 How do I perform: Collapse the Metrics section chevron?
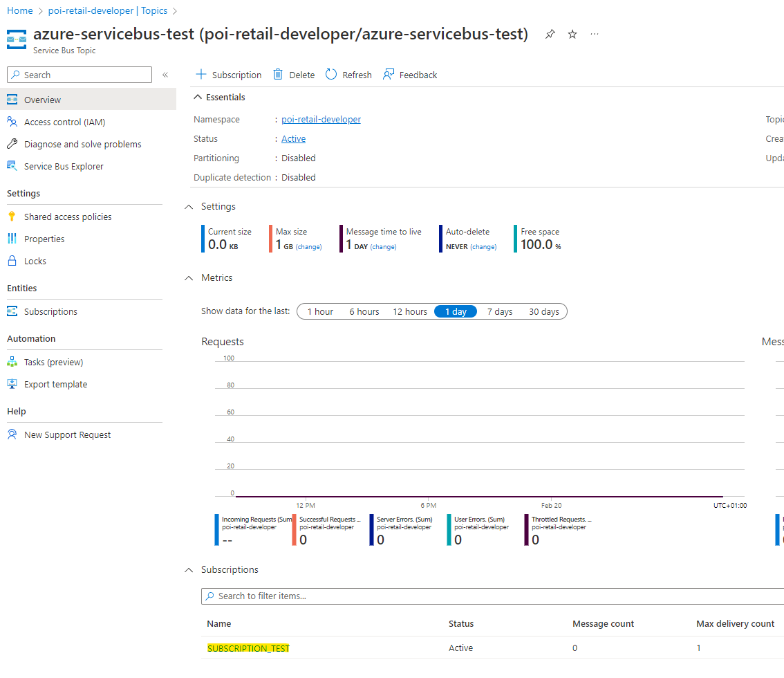pyautogui.click(x=189, y=277)
